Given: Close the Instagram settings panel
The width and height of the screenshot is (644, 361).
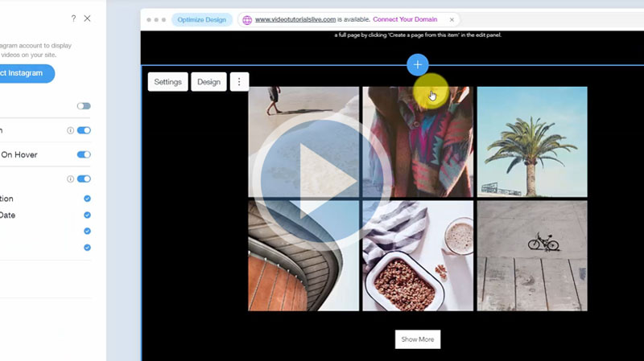Looking at the screenshot, I should (x=88, y=18).
